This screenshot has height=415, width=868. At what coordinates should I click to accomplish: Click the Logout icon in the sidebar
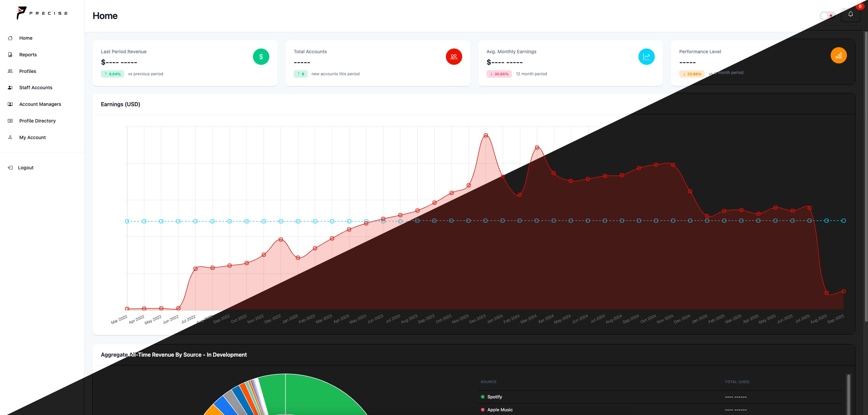click(10, 167)
